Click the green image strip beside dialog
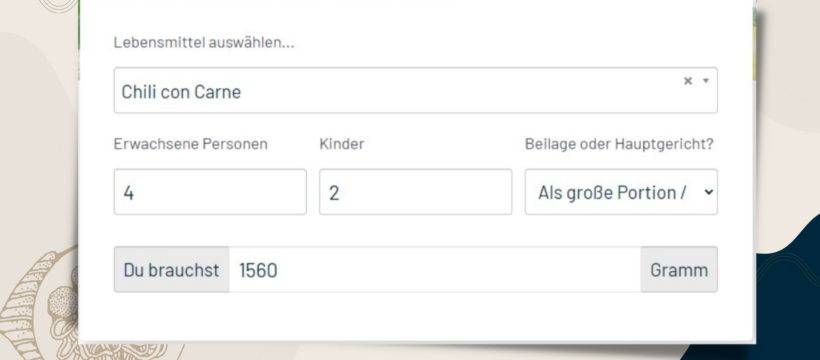 click(755, 44)
